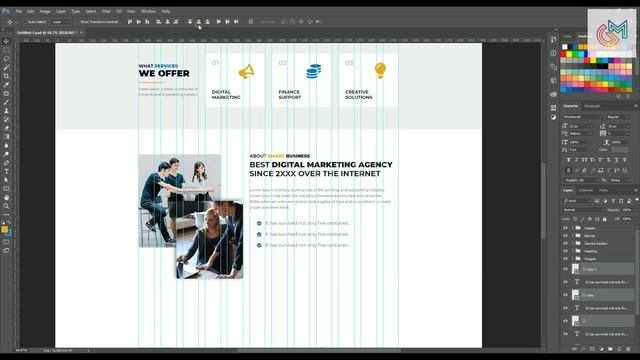Click the Add layer mask icon
This screenshot has height=360, width=640.
tap(592, 349)
